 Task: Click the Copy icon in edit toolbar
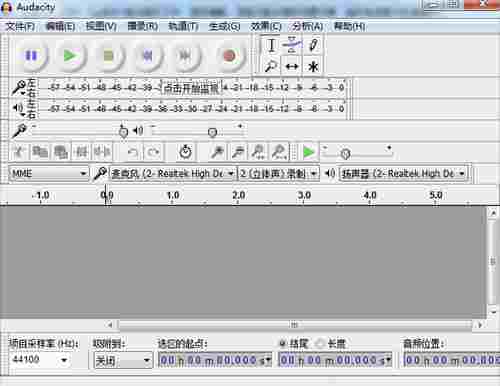[40, 152]
